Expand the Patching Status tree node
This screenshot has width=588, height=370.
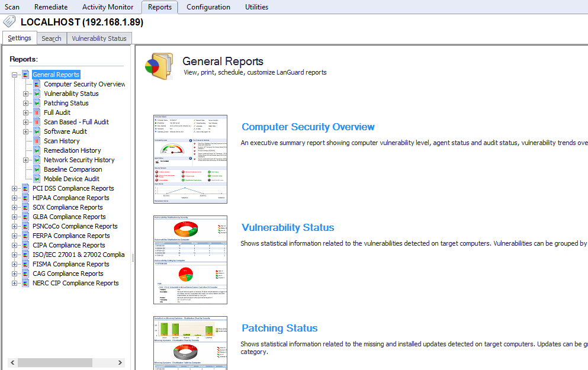pos(25,104)
